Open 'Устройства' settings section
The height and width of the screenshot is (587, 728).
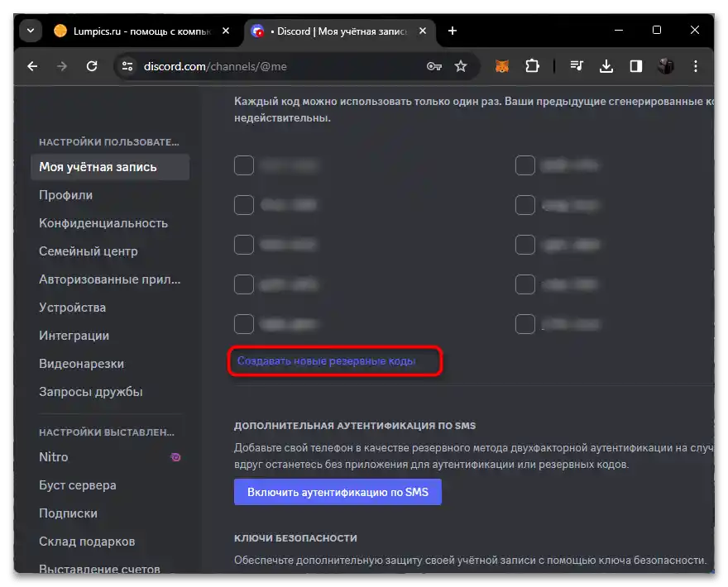pos(110,308)
